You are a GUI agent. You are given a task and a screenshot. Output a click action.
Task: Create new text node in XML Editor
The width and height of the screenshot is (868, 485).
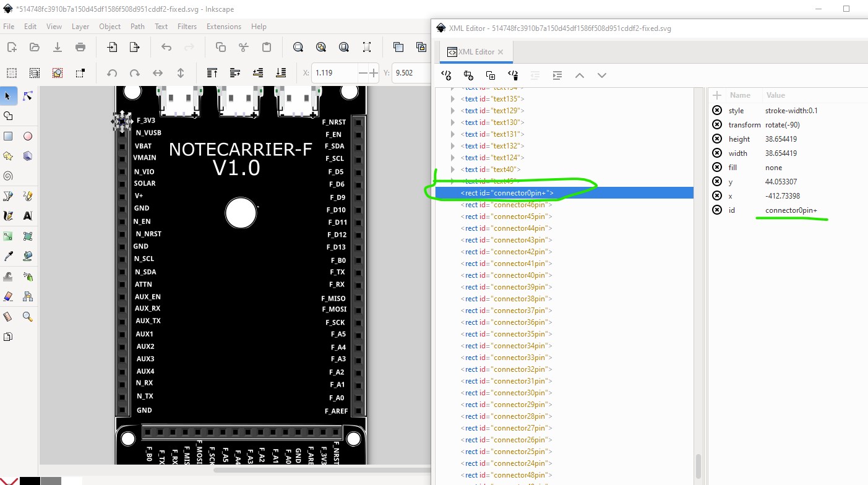(468, 75)
